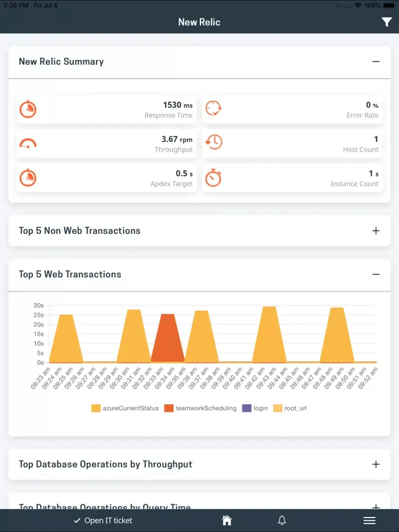Open notifications bell icon
The height and width of the screenshot is (532, 399).
point(282,520)
